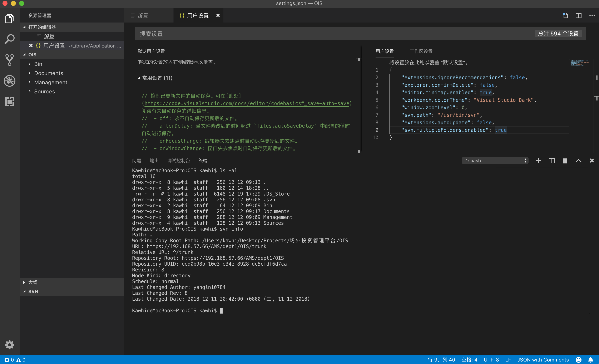Open the Search view in activity bar
Image resolution: width=599 pixels, height=364 pixels.
point(10,39)
